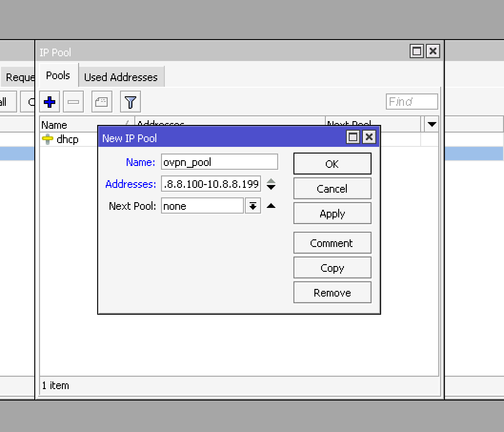Close the IP Pool window
Image resolution: width=504 pixels, height=432 pixels.
point(433,51)
